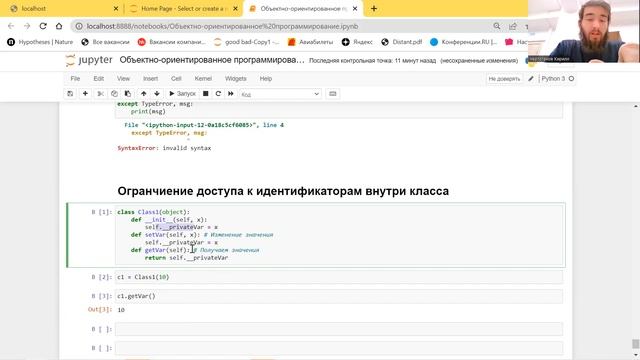Image resolution: width=640 pixels, height=360 pixels.
Task: Open good bad-Copy1 bookmark
Action: 247,42
